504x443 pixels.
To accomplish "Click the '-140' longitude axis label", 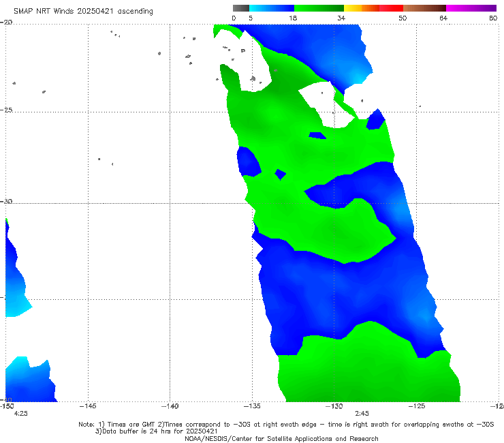I will pyautogui.click(x=170, y=406).
